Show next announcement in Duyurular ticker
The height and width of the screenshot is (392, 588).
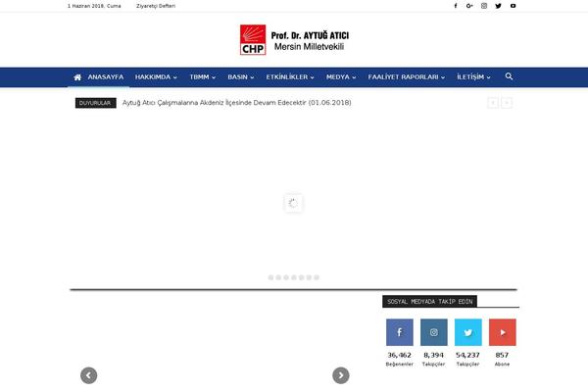click(507, 103)
